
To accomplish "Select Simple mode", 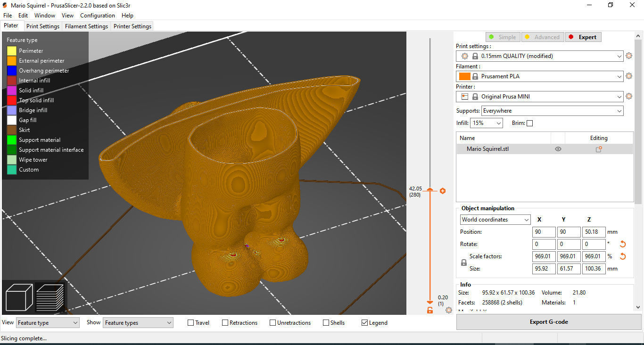I will click(503, 37).
